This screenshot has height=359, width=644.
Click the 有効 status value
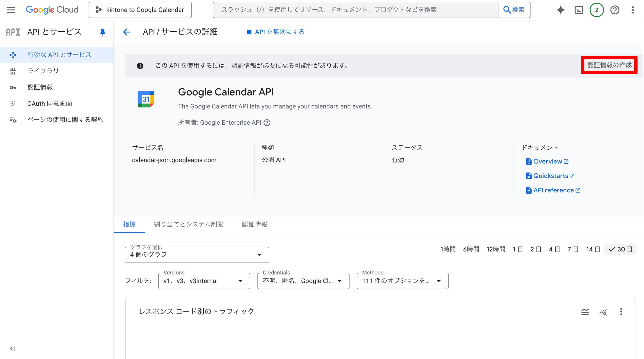coord(398,160)
